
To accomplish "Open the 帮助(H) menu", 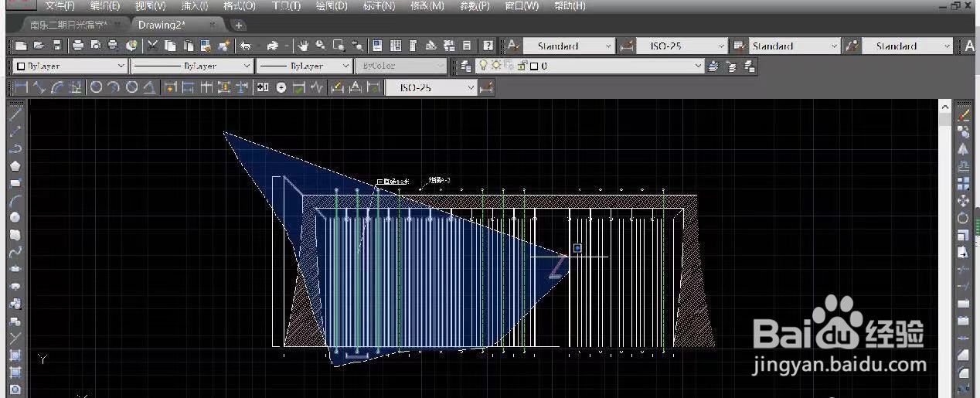I will click(569, 5).
